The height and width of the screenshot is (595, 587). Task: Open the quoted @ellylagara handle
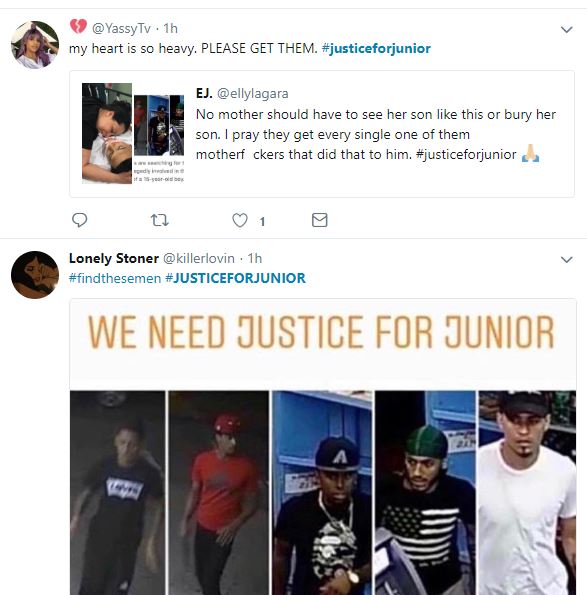tap(253, 93)
